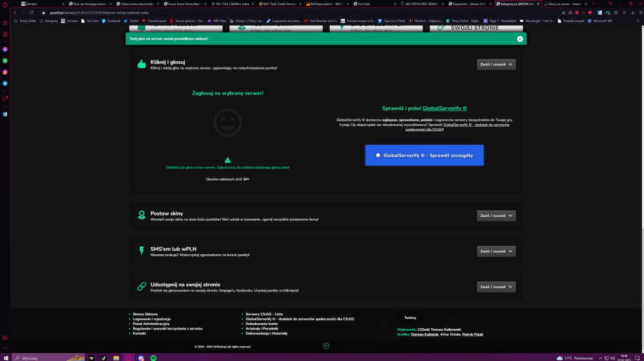Viewport: 644px width, 361px height.
Task: Open the Facebook bookmark
Action: [x=111, y=21]
